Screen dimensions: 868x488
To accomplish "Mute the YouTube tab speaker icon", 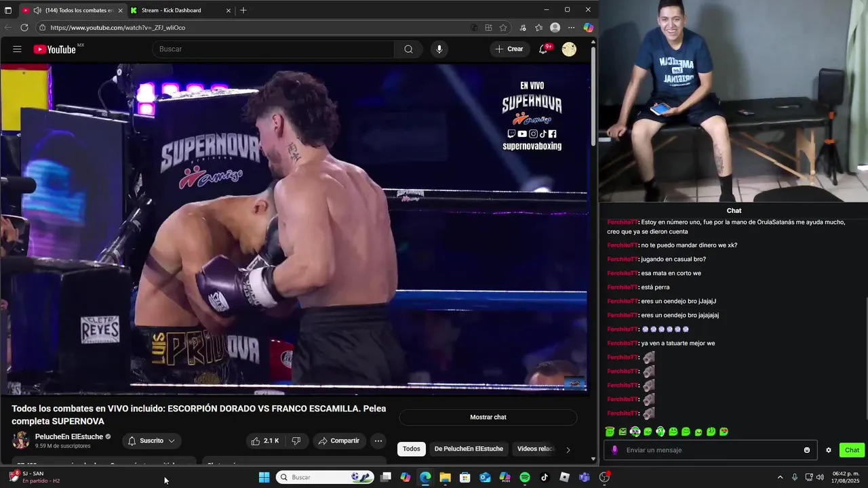I will click(x=37, y=10).
